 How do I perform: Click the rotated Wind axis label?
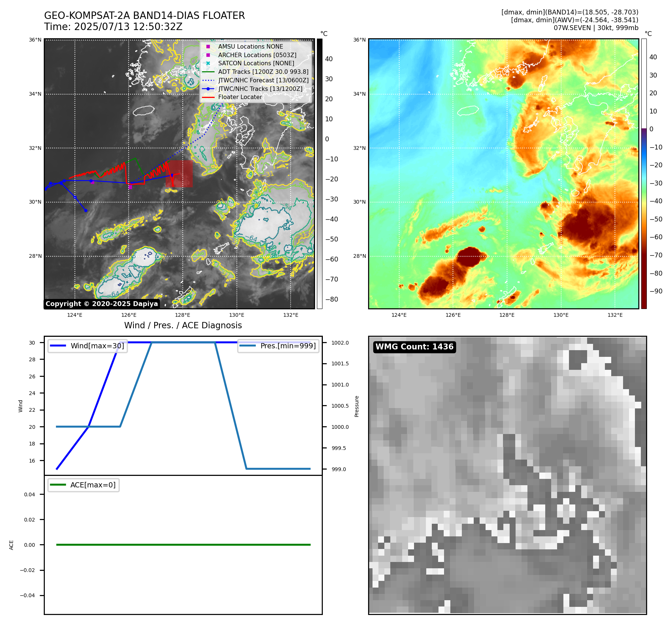(x=20, y=406)
